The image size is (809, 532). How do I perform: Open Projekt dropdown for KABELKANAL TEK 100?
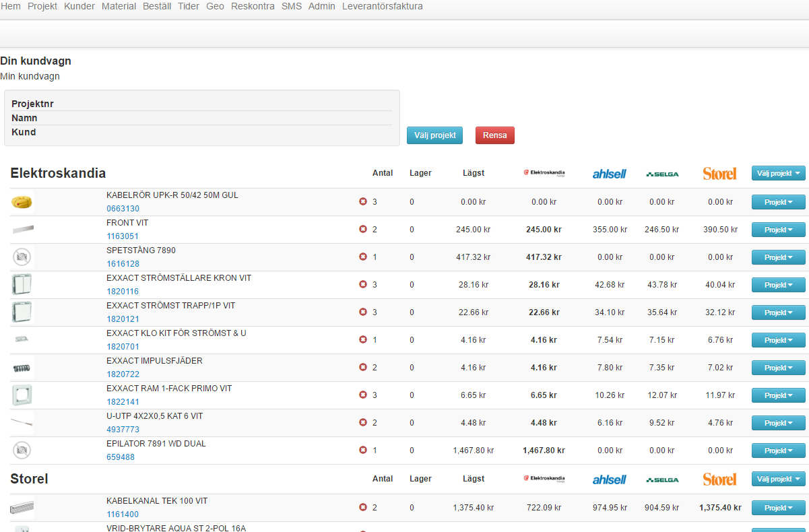point(778,508)
